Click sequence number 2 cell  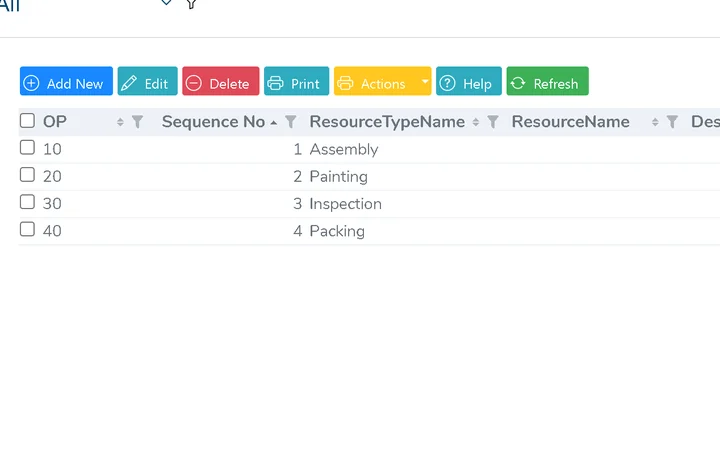pyautogui.click(x=298, y=176)
